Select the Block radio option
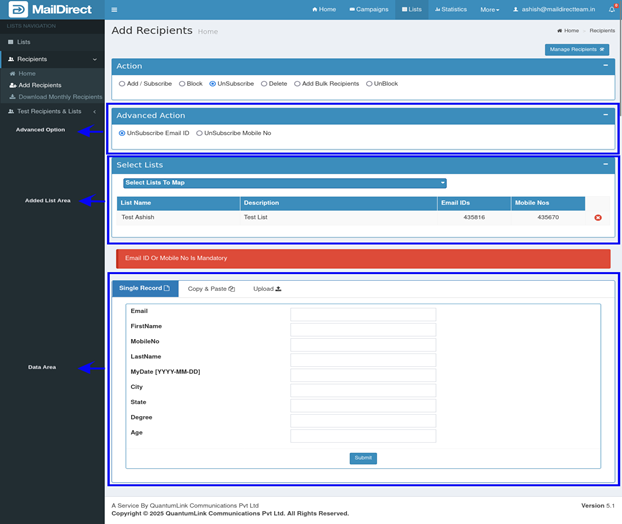Image resolution: width=622 pixels, height=524 pixels. [x=182, y=84]
